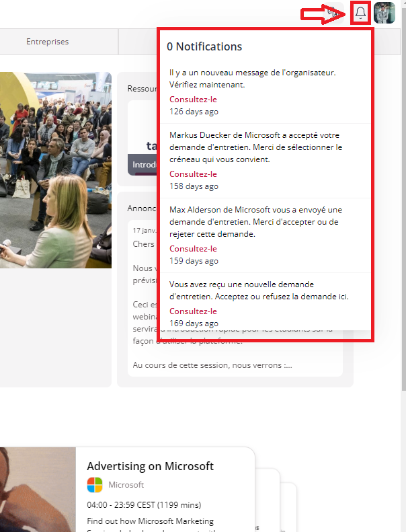
Task: Click 'Au cours de cette session' announcement text
Action: pos(212,365)
